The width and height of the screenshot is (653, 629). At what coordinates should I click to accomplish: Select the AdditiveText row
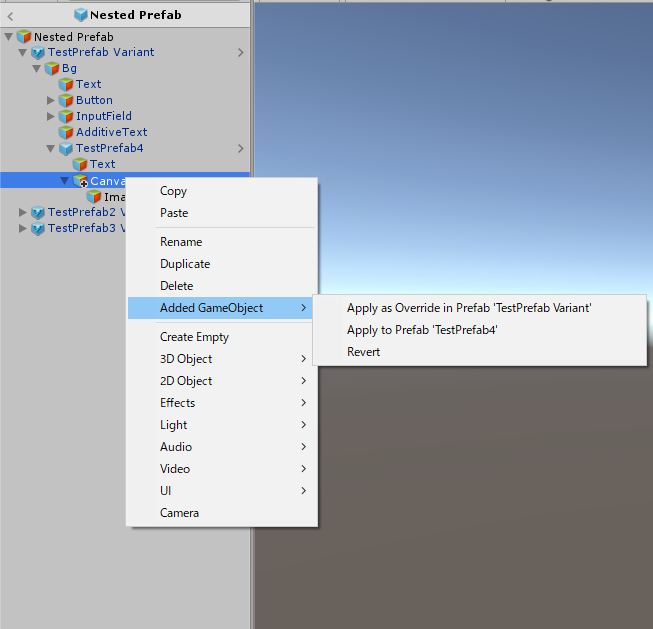pyautogui.click(x=125, y=132)
